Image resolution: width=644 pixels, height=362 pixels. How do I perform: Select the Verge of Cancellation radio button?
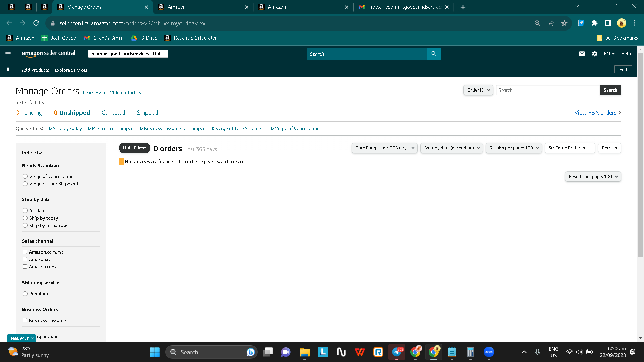coord(25,176)
